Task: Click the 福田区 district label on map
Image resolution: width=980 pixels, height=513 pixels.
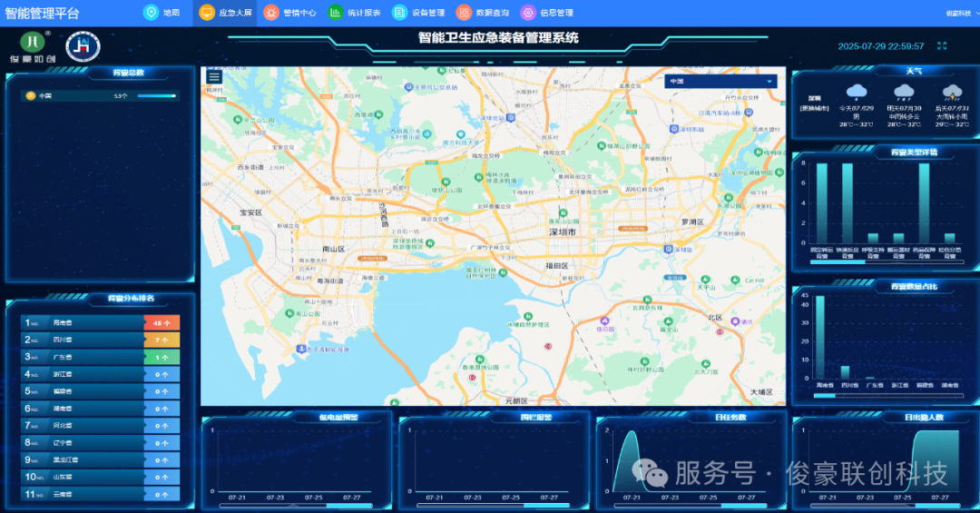Action: pos(556,265)
